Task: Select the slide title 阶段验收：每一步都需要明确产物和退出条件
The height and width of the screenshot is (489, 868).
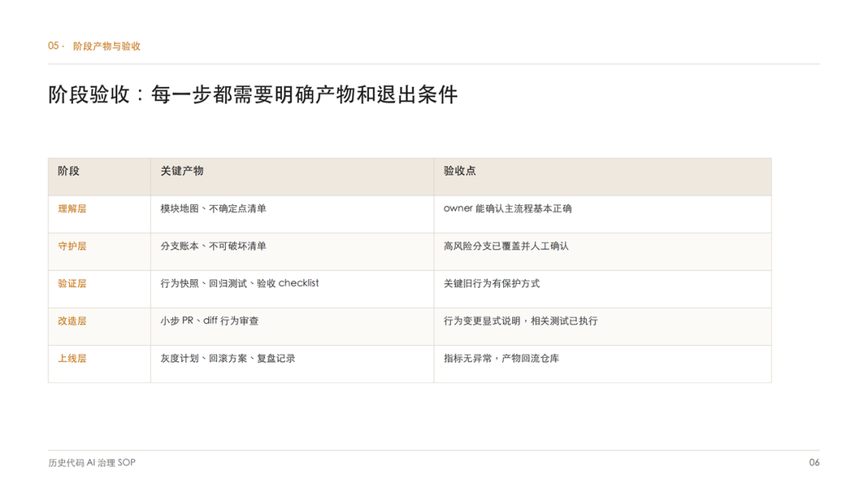Action: [253, 95]
